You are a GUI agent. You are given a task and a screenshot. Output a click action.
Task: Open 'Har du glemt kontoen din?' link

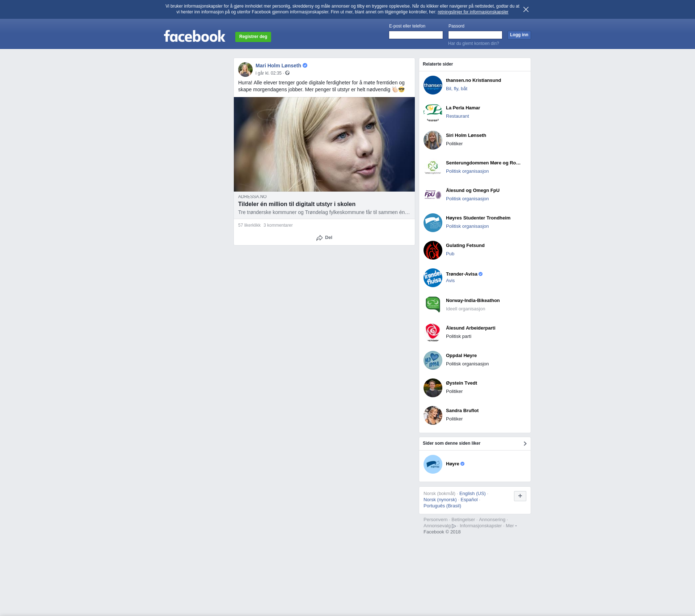(x=473, y=43)
